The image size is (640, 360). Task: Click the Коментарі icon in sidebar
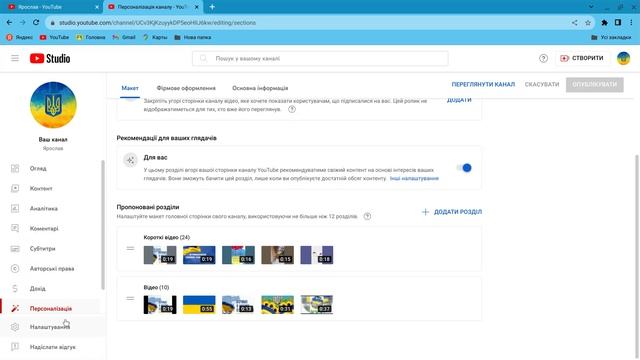tap(15, 228)
